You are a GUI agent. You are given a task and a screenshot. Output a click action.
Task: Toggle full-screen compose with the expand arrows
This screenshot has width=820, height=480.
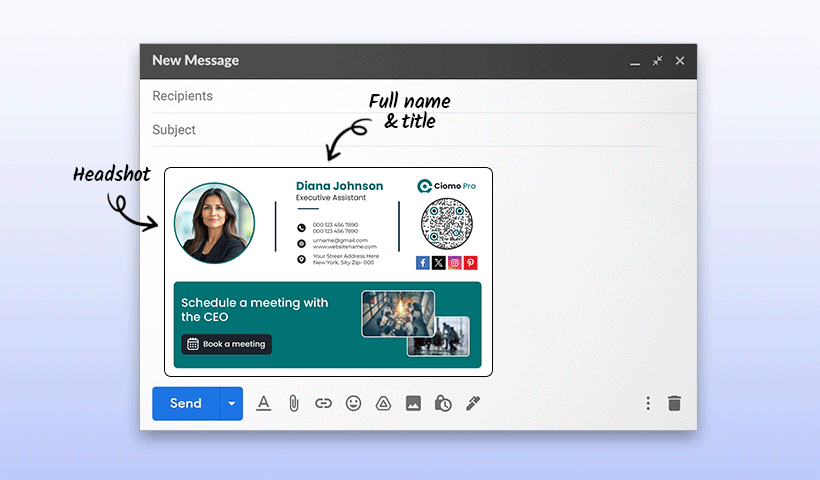[x=657, y=61]
